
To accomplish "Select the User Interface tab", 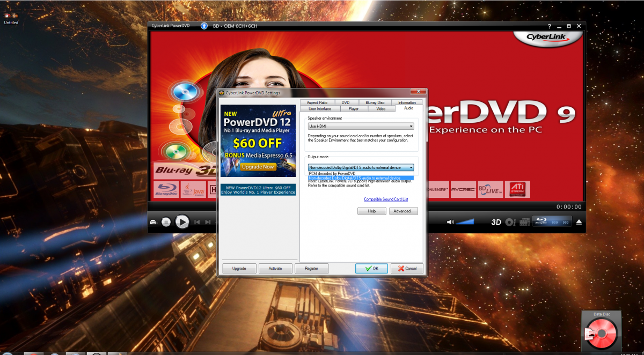I will [320, 108].
